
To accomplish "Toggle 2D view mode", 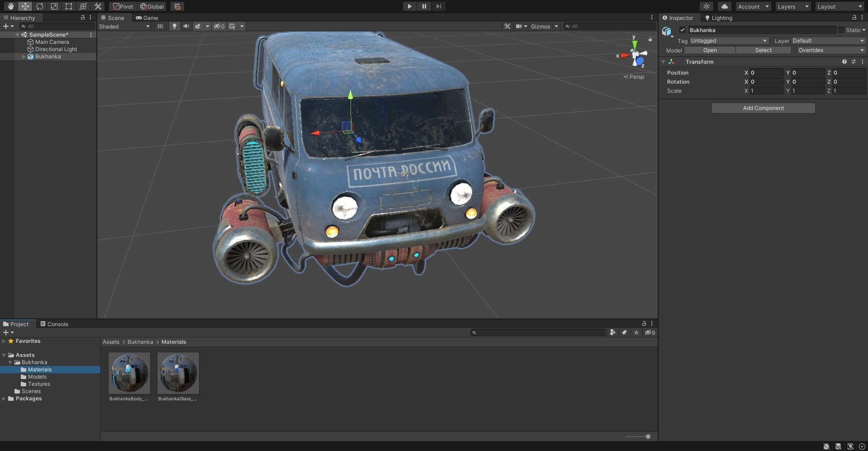I will [160, 26].
